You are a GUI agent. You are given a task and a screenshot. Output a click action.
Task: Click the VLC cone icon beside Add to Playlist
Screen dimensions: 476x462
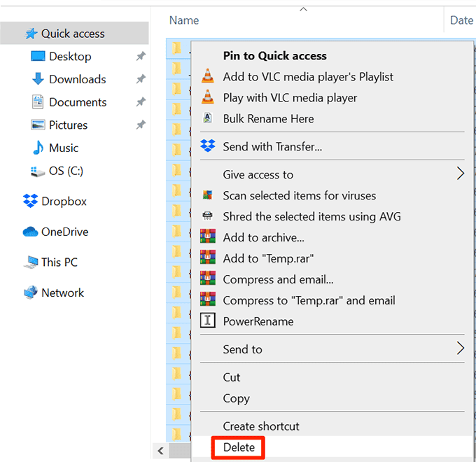pos(207,77)
